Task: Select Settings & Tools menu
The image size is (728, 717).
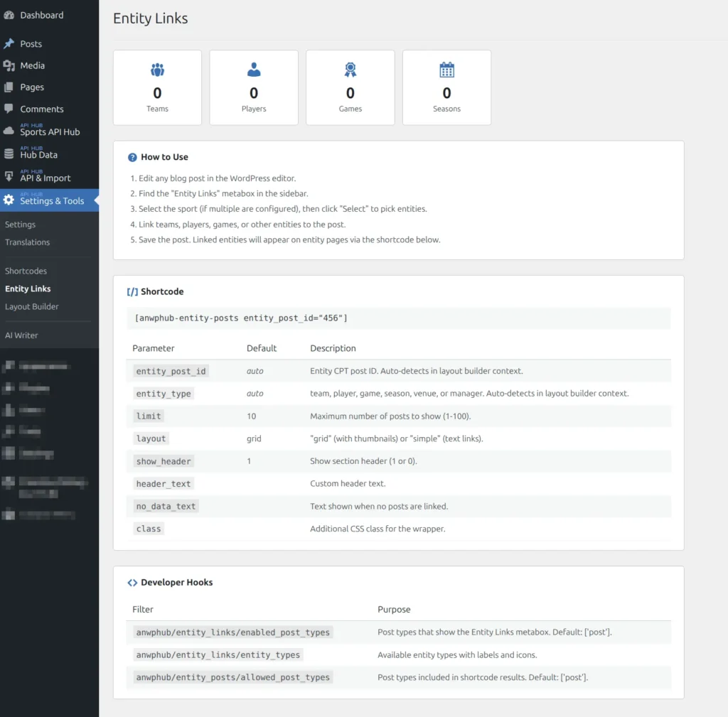Action: pos(49,200)
